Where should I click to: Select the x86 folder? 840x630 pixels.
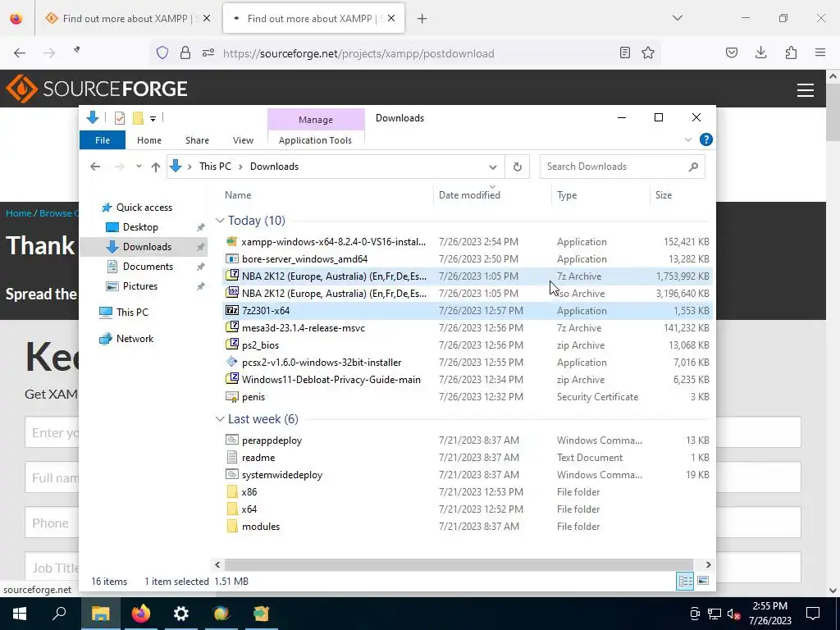pyautogui.click(x=467, y=492)
